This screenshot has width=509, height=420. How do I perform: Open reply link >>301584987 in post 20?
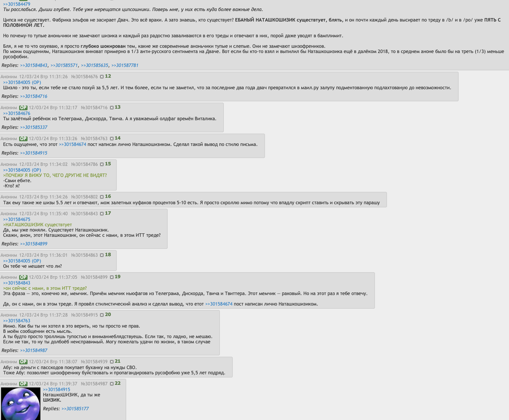pos(34,350)
